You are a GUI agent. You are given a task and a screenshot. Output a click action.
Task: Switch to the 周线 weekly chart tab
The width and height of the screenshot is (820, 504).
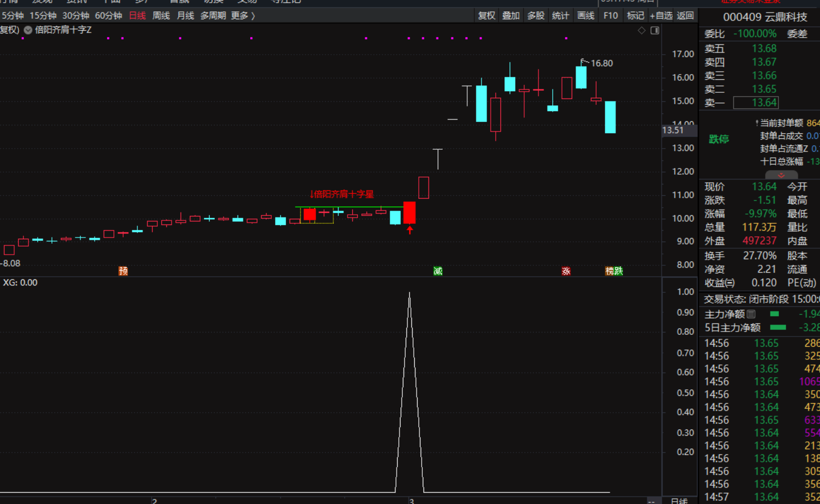161,15
